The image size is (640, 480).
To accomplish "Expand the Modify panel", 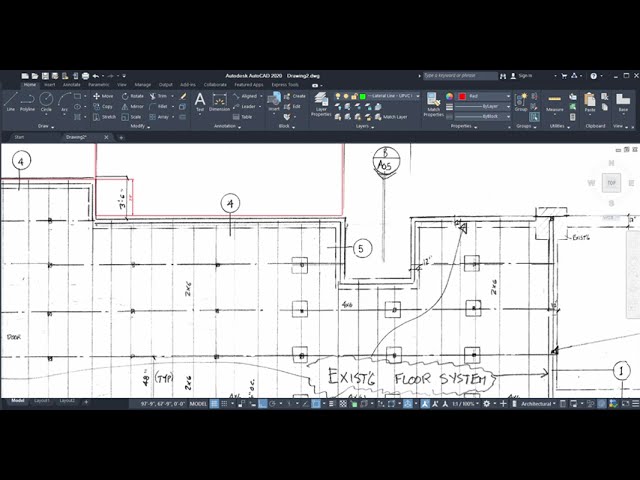I will pos(140,126).
